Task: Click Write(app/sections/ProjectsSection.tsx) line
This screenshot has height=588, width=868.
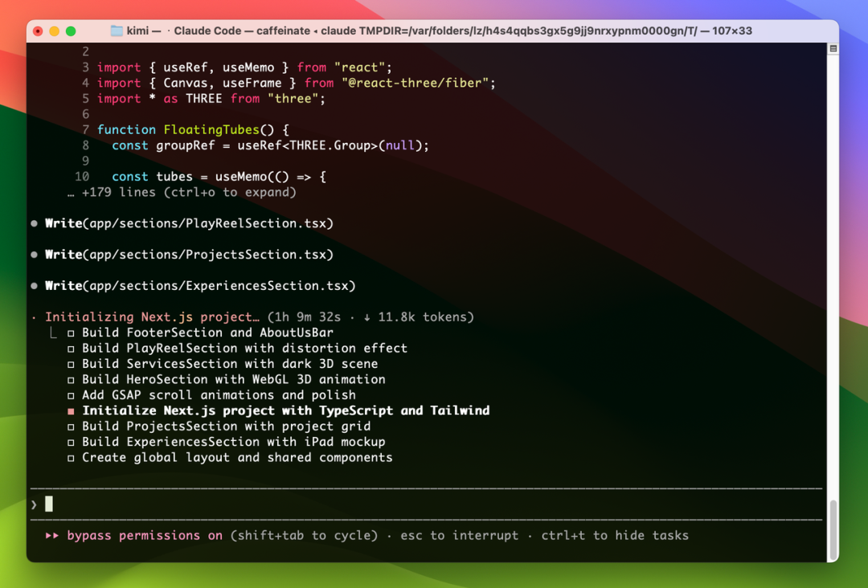Action: tap(190, 255)
